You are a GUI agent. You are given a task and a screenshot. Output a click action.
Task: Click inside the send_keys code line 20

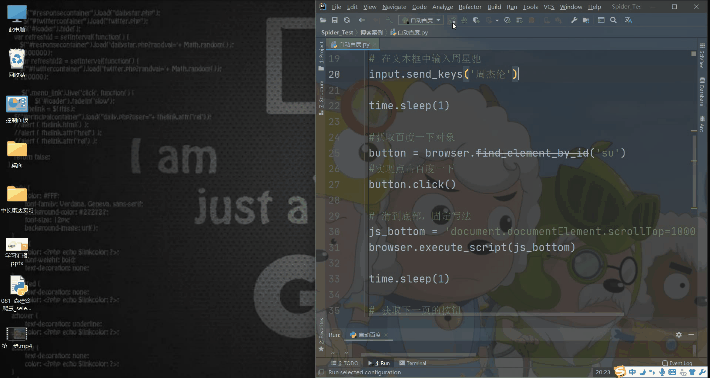(x=444, y=74)
